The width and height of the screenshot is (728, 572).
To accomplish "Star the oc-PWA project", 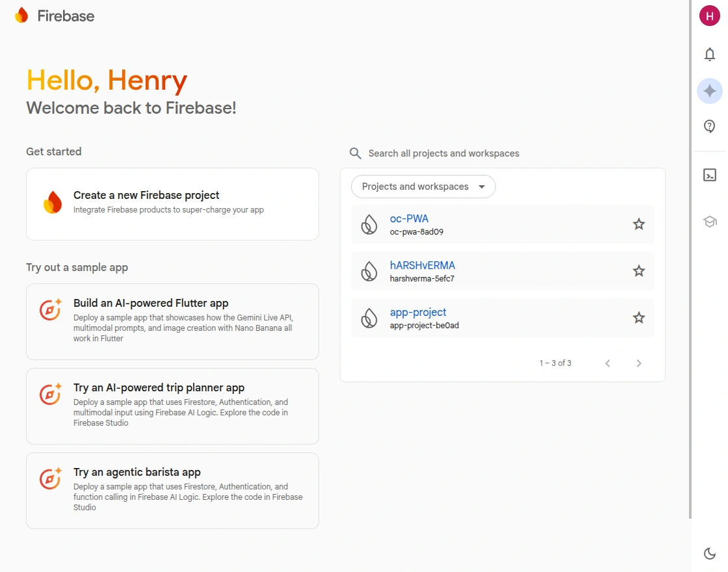I will point(639,224).
